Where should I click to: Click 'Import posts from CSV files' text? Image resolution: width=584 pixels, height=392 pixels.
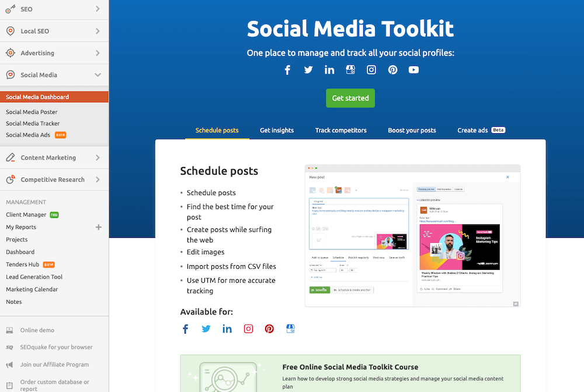click(231, 266)
